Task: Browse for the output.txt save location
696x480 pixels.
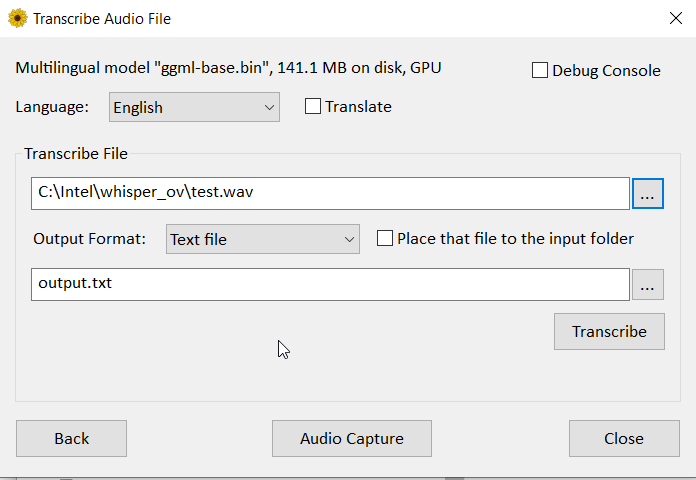Action: click(x=647, y=285)
